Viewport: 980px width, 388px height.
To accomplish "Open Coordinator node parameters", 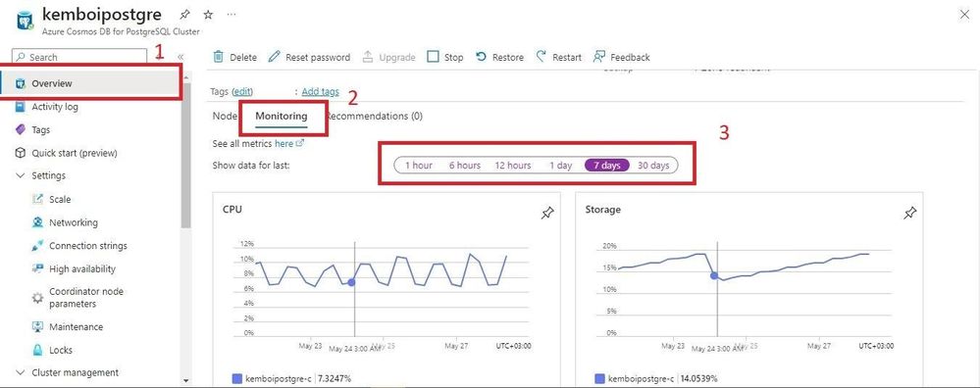I will (86, 298).
